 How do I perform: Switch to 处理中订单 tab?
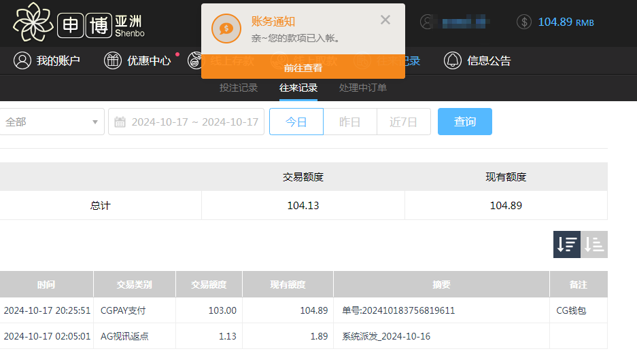click(x=362, y=88)
